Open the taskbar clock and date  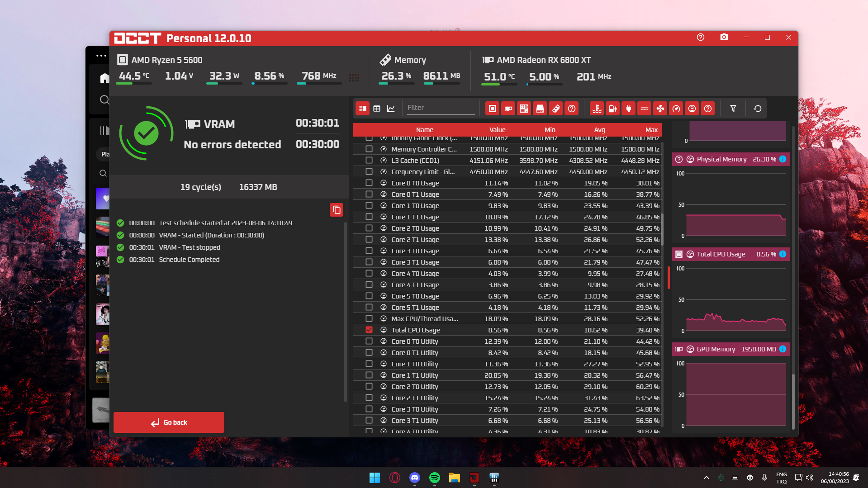click(x=835, y=478)
